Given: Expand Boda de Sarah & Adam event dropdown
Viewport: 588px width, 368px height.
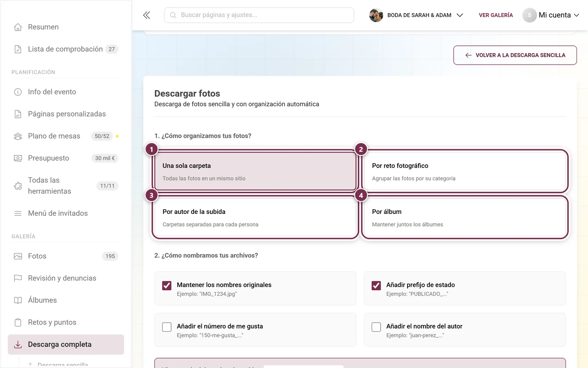Looking at the screenshot, I should coord(416,15).
